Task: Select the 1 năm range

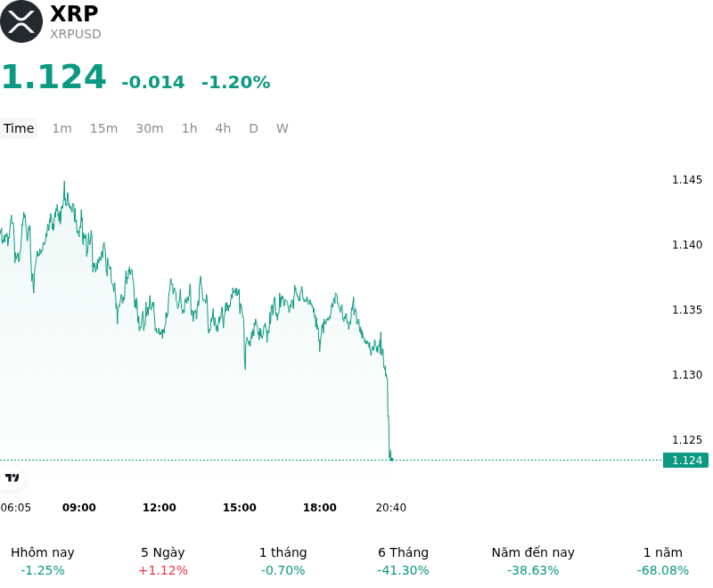Action: (x=663, y=560)
